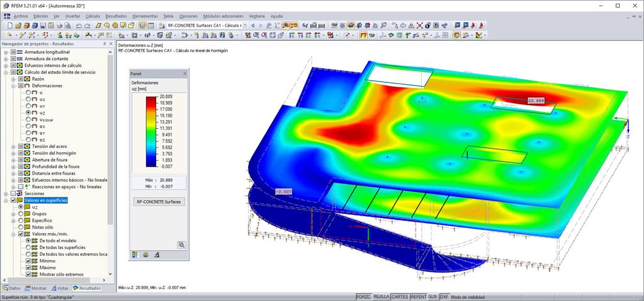Image resolution: width=644 pixels, height=301 pixels.
Task: Open the Herramientas menu
Action: tap(145, 16)
